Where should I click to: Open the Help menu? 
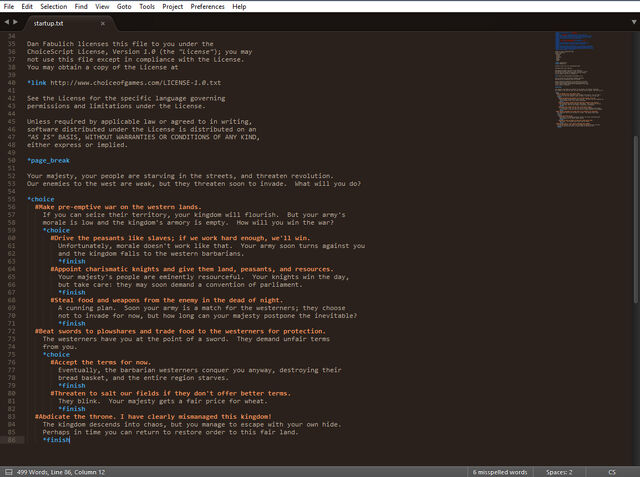coord(239,7)
